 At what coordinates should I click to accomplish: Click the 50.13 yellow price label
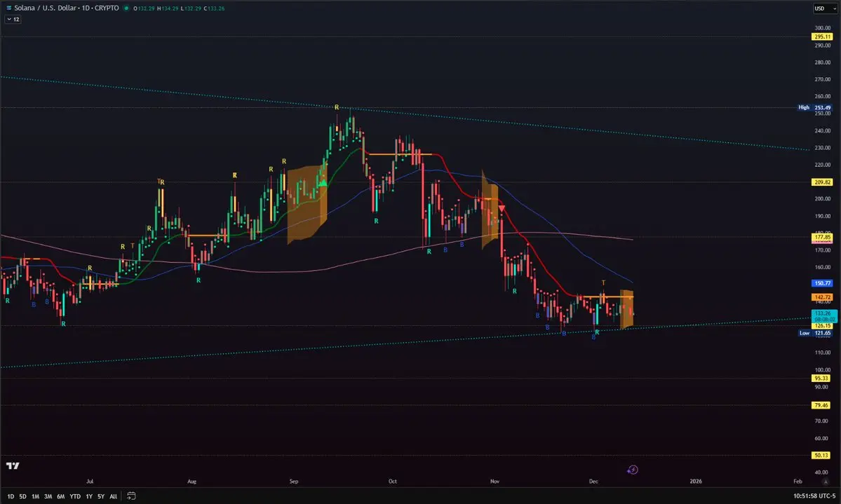[x=821, y=455]
